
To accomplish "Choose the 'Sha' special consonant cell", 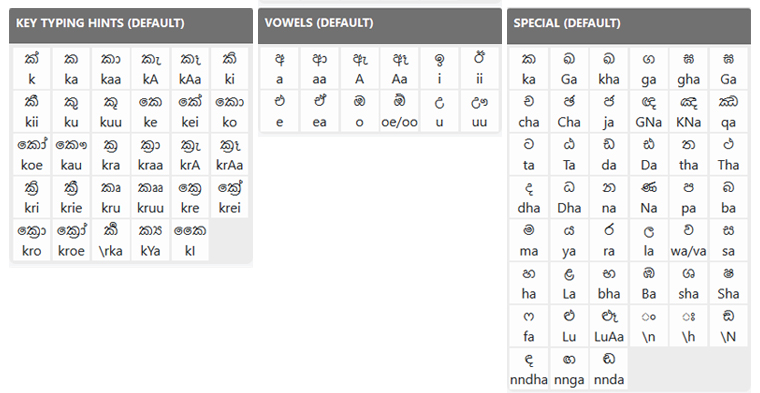I will coord(728,283).
